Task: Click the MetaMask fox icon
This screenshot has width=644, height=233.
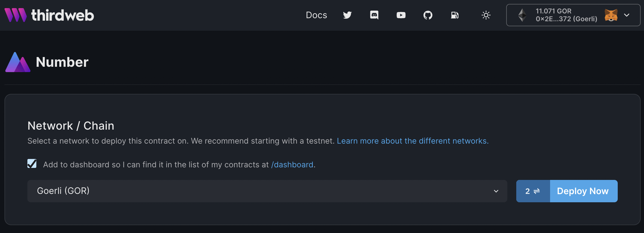Action: pos(611,15)
